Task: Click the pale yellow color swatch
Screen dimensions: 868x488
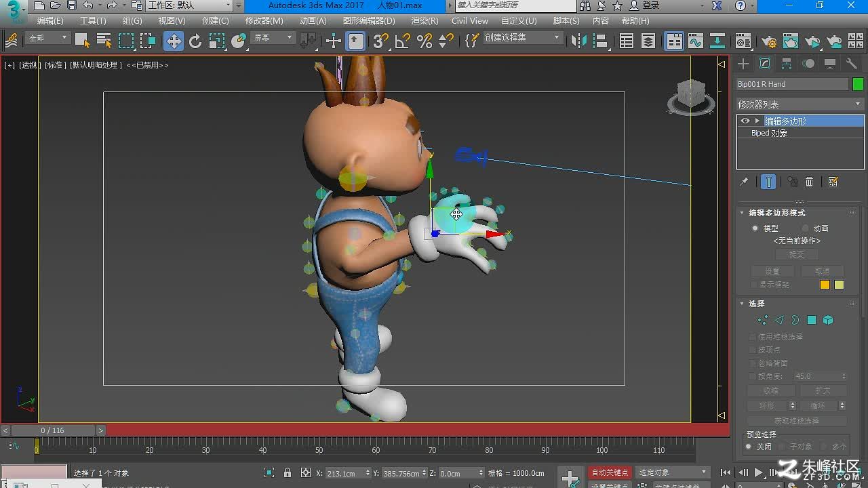Action: pos(839,285)
